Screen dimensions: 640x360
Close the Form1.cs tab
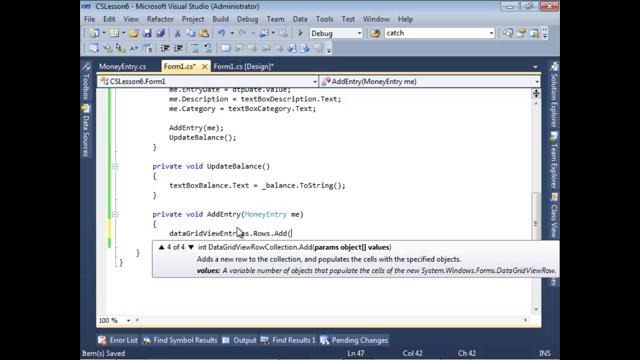click(x=204, y=67)
